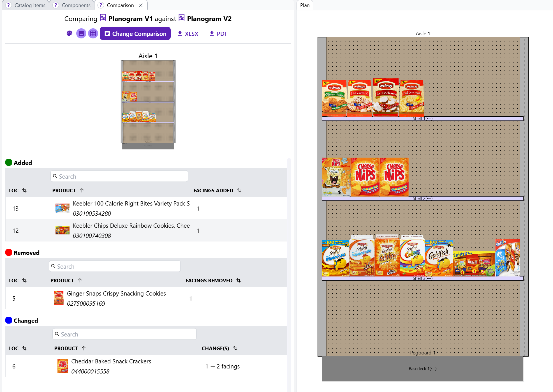This screenshot has width=553, height=392.
Task: Click help icon on Components tab
Action: (56, 5)
